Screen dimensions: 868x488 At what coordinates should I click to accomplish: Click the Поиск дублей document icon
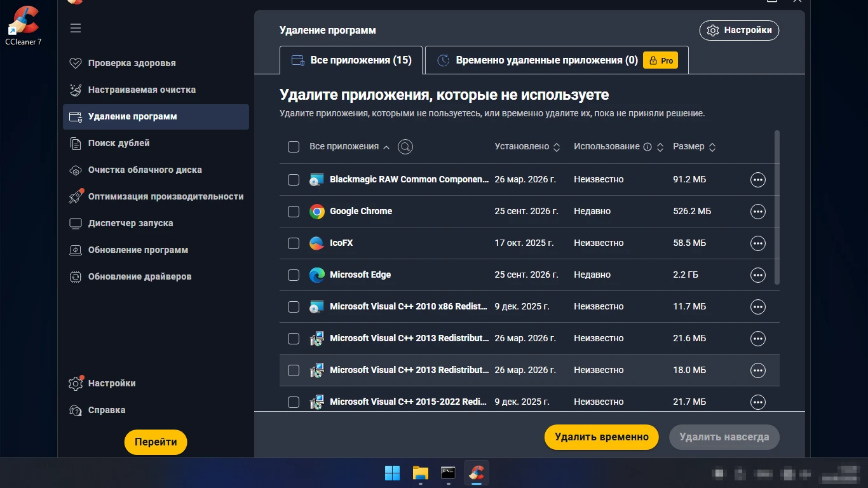click(76, 143)
